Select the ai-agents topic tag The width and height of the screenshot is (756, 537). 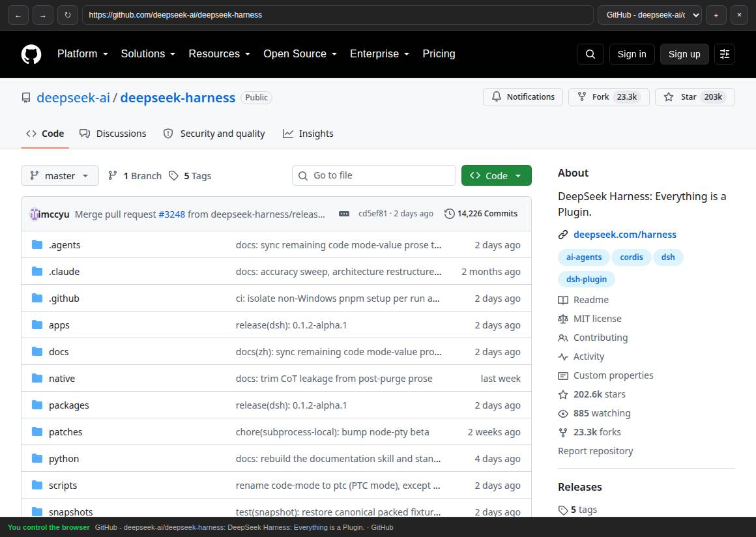[584, 257]
